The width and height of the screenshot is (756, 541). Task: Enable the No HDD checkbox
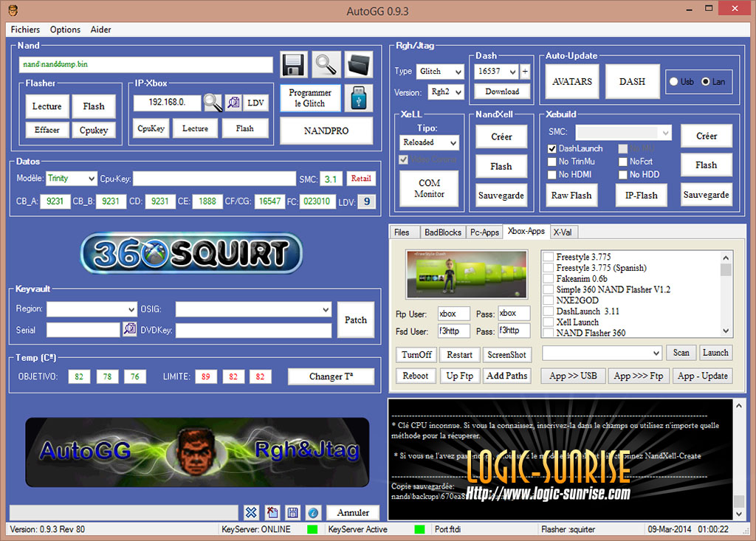623,174
